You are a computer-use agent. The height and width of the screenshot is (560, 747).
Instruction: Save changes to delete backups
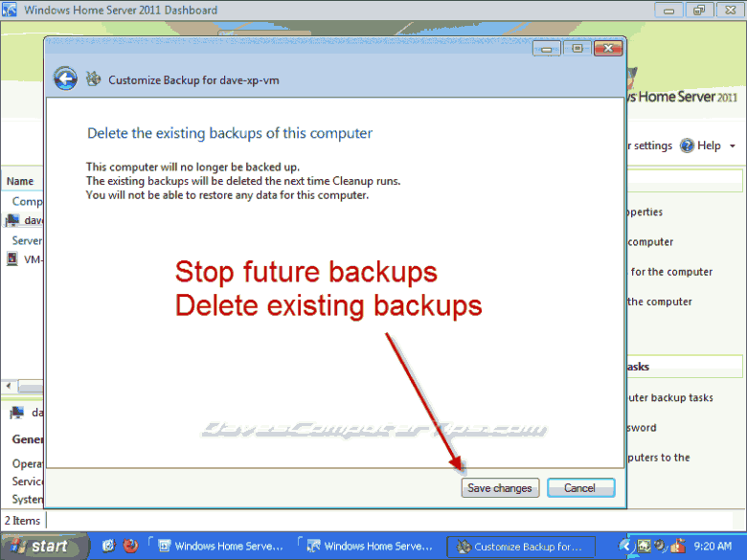coord(500,488)
